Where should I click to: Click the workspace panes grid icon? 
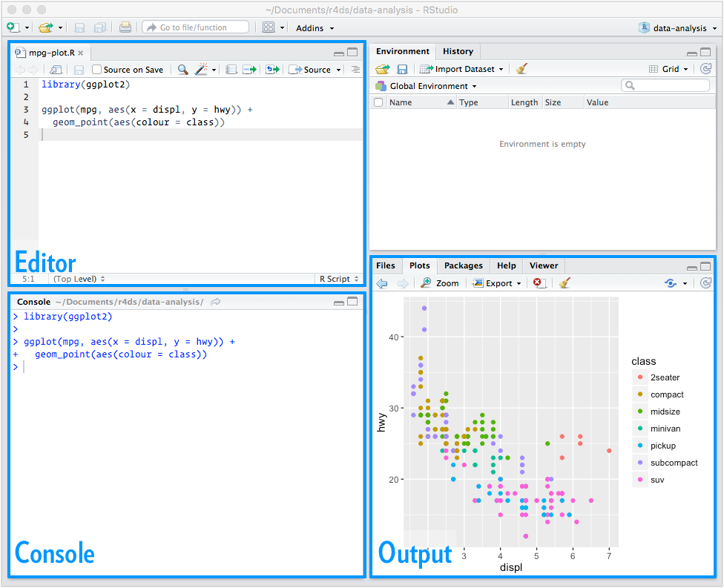coord(269,27)
